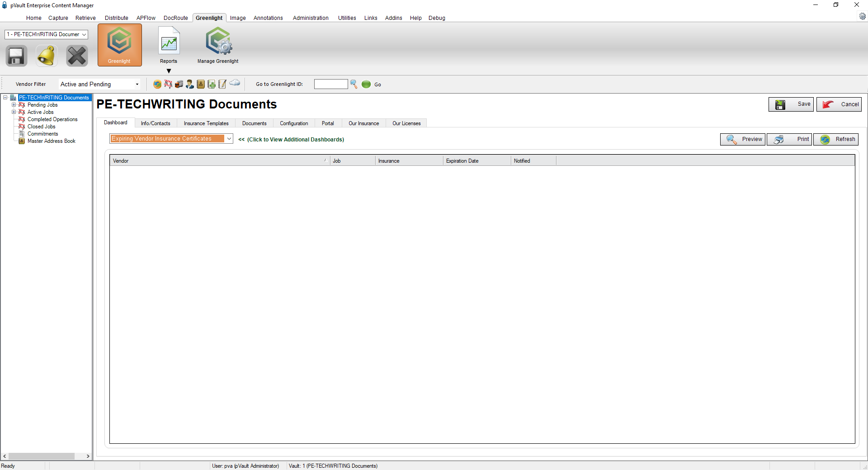Switch to the Configuration tab
Image resolution: width=868 pixels, height=470 pixels.
pos(294,123)
